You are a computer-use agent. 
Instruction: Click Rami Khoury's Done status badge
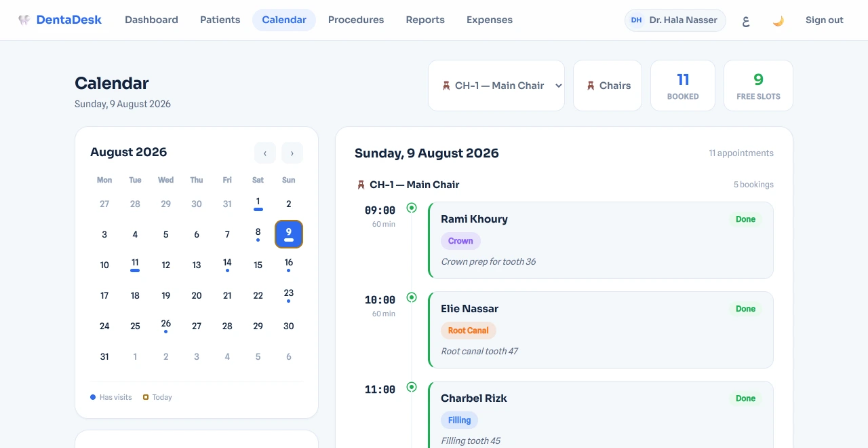(745, 219)
